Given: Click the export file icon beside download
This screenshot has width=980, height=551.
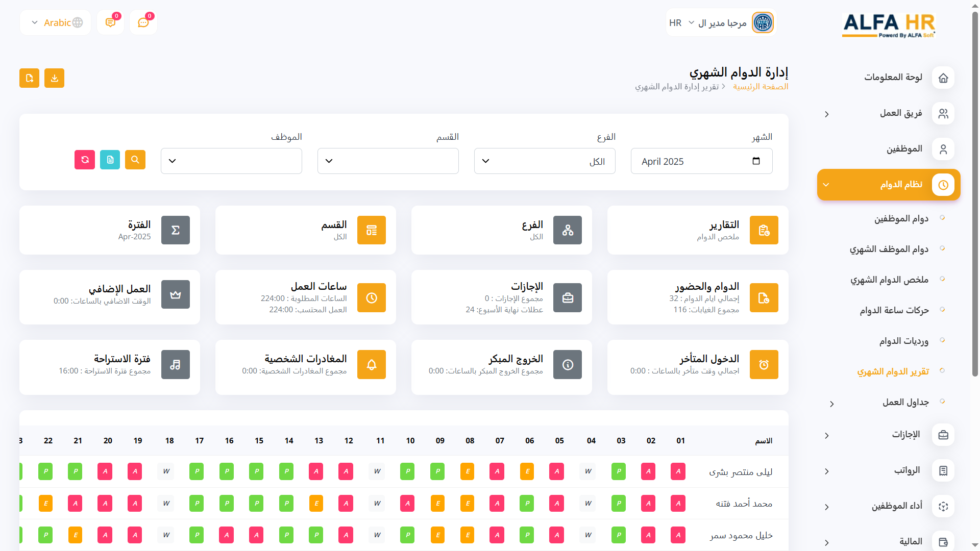Looking at the screenshot, I should point(30,78).
